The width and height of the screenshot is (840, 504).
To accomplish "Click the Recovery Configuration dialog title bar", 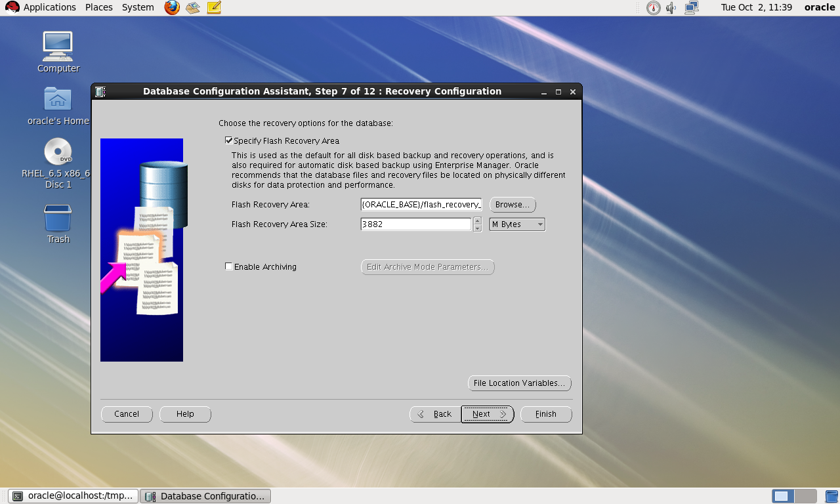I will [x=322, y=92].
